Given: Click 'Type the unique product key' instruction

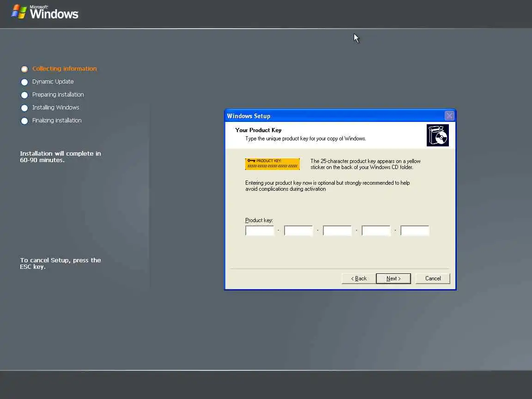Looking at the screenshot, I should click(305, 139).
